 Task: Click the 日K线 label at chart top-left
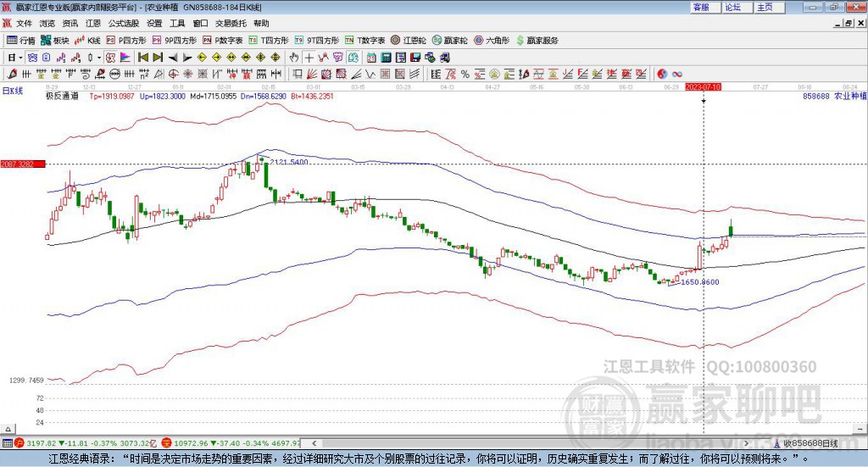coord(12,90)
